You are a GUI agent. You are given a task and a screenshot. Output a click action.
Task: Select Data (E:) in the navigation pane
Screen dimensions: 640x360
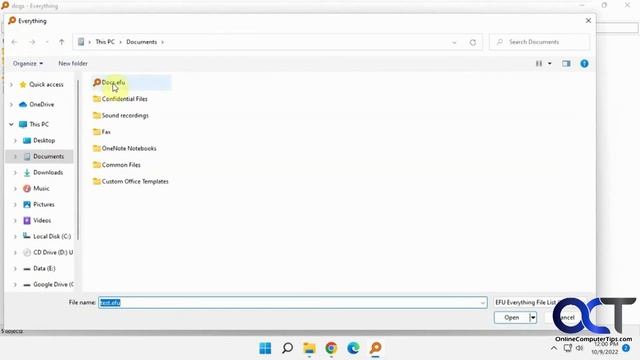(x=39, y=269)
